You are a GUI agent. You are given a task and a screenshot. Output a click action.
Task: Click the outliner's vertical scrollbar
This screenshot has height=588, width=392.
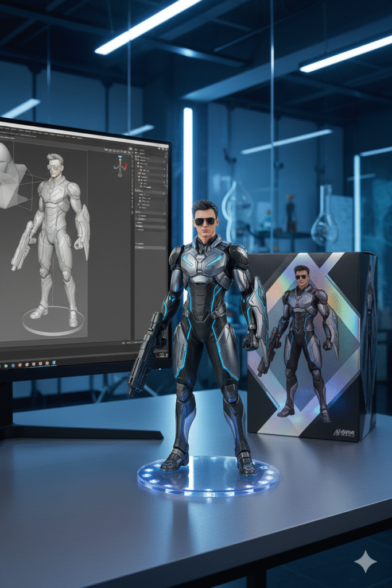167,172
